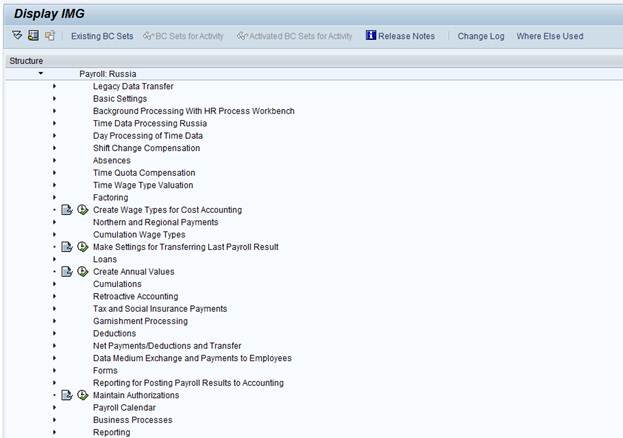Image resolution: width=623 pixels, height=438 pixels.
Task: Select Cumulation Wage Types row
Action: (139, 235)
